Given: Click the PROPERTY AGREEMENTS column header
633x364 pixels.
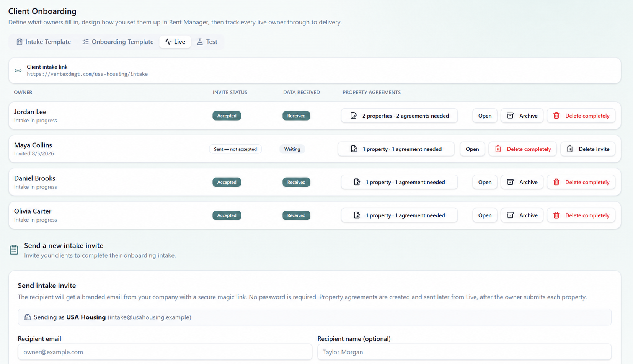Looking at the screenshot, I should pyautogui.click(x=372, y=92).
